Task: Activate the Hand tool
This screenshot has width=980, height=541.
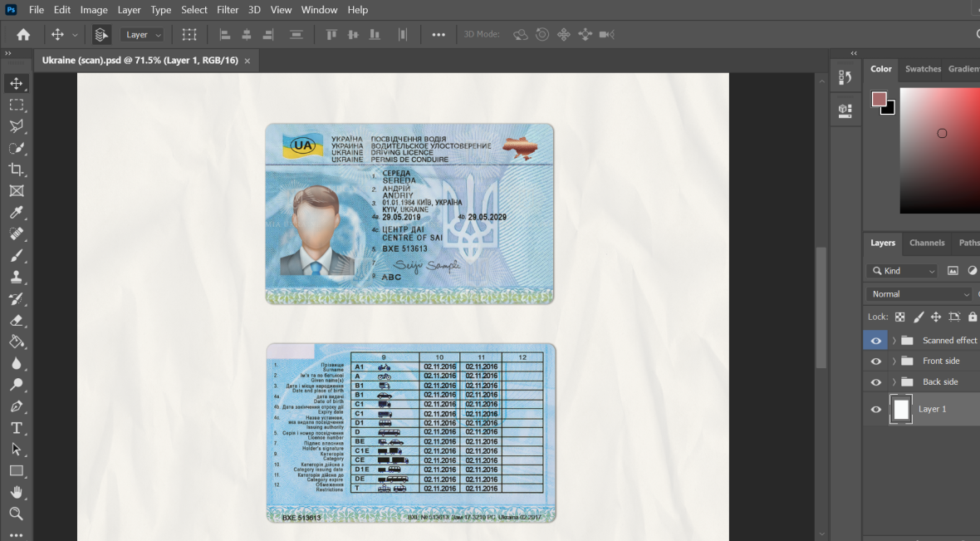Action: 16,492
